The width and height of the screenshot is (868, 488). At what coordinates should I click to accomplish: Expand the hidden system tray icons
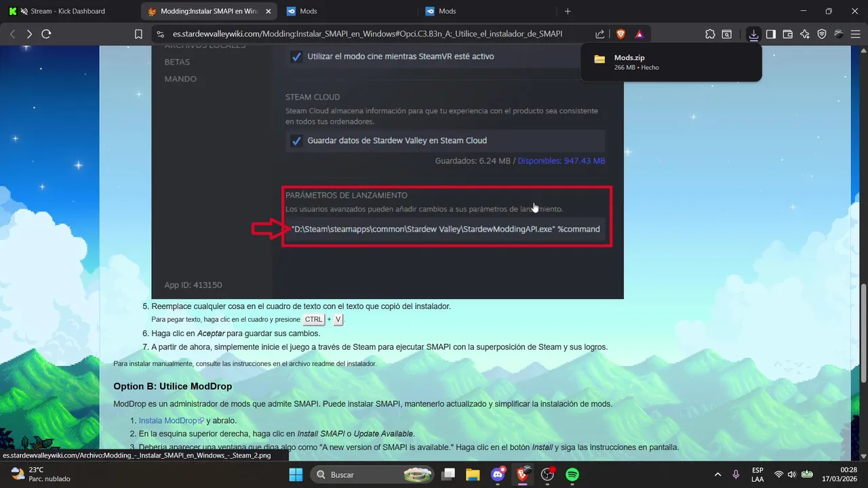717,474
